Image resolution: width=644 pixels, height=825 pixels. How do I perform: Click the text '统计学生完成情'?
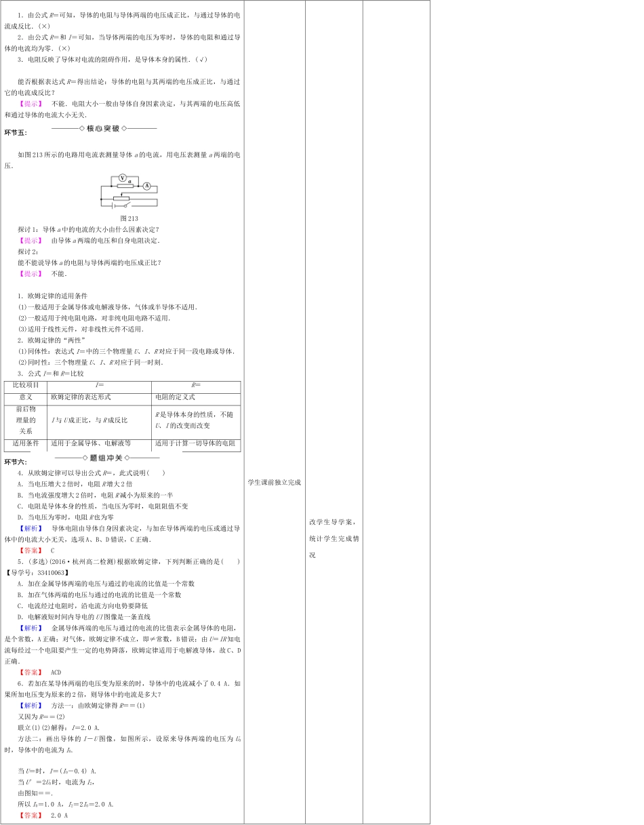pos(335,538)
